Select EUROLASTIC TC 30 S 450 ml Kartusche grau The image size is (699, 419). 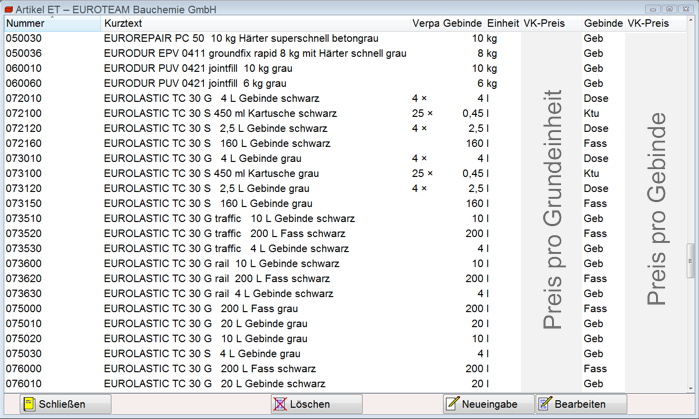(x=211, y=174)
